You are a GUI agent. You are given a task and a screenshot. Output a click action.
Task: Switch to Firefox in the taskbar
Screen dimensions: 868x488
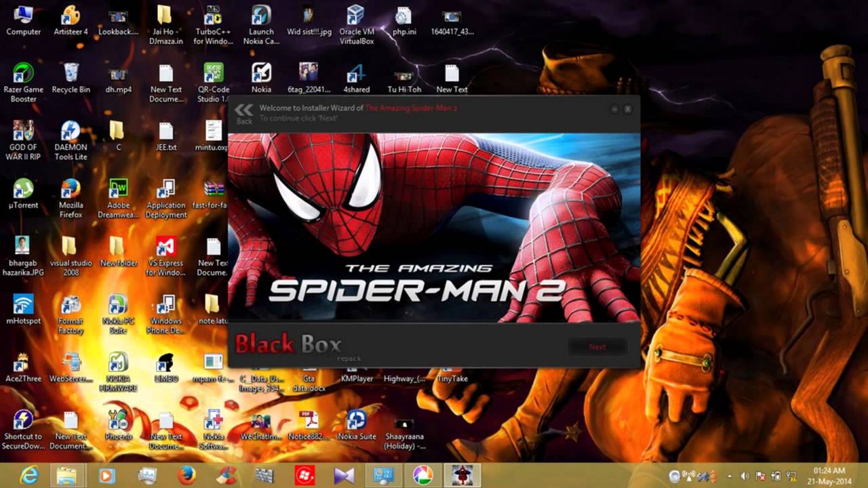click(x=186, y=476)
